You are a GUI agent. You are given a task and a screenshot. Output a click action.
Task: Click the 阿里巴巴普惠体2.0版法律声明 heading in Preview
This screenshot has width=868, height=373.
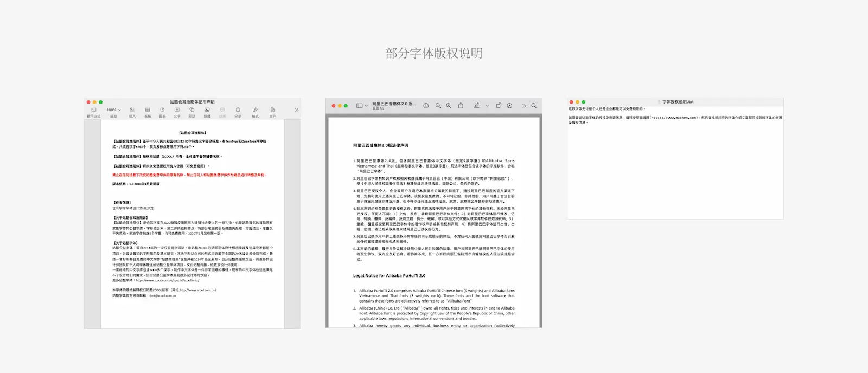[x=380, y=145]
